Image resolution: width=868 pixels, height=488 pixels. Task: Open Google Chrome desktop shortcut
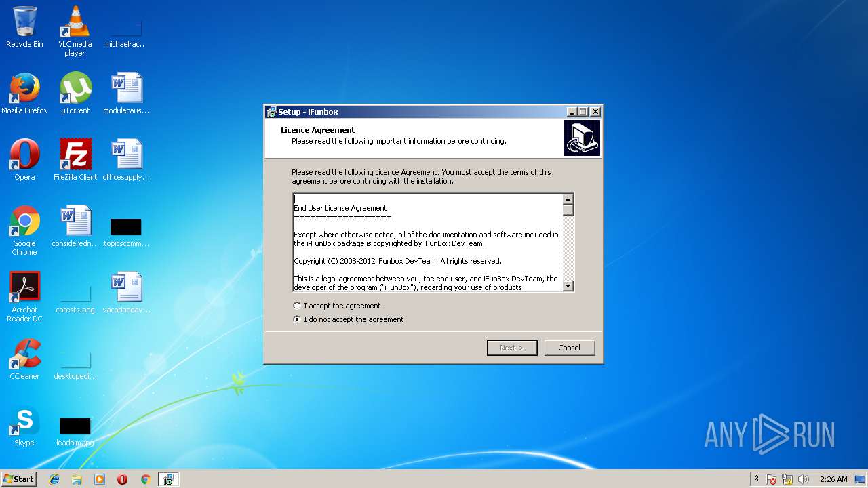pyautogui.click(x=24, y=230)
